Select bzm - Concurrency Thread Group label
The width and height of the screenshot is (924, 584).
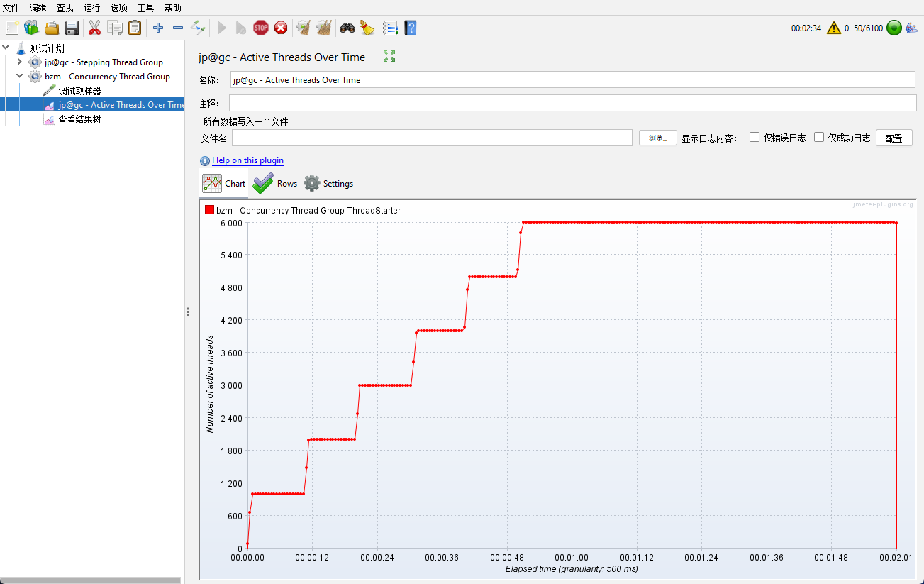(x=107, y=77)
